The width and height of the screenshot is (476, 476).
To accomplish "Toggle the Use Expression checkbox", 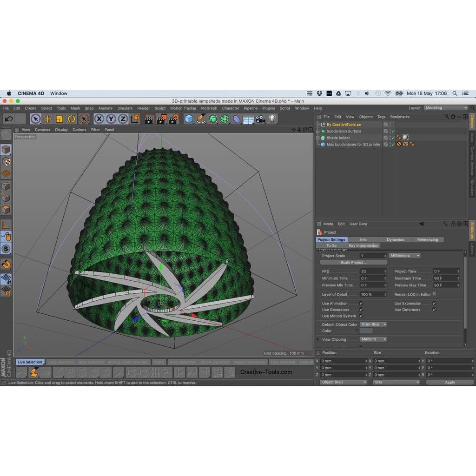I will [x=435, y=303].
